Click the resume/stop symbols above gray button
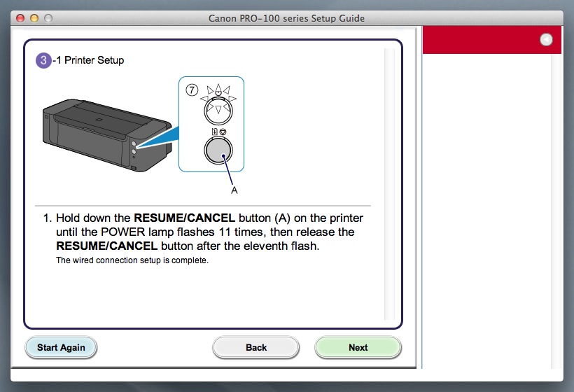The image size is (574, 392). point(218,132)
